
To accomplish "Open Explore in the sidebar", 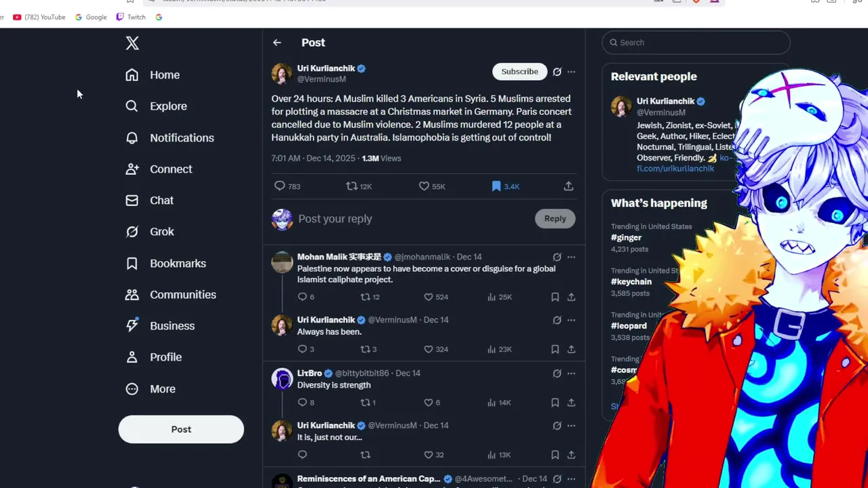I will tap(156, 106).
